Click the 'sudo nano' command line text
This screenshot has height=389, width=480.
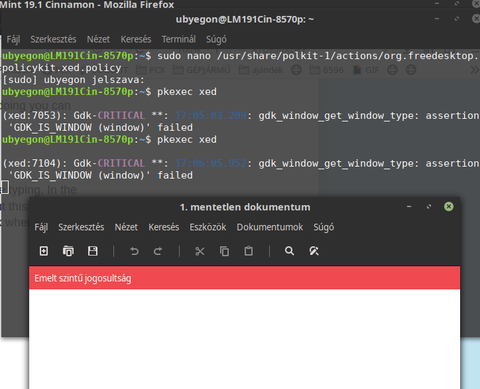point(240,62)
